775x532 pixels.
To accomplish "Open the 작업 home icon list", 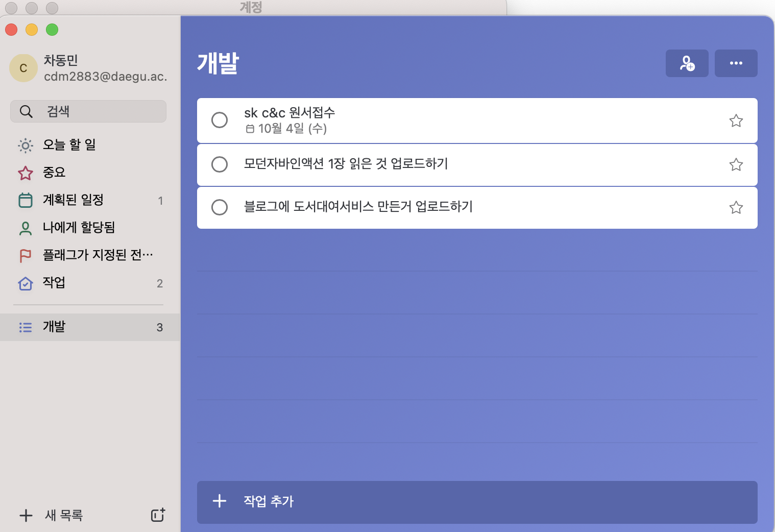I will [26, 283].
